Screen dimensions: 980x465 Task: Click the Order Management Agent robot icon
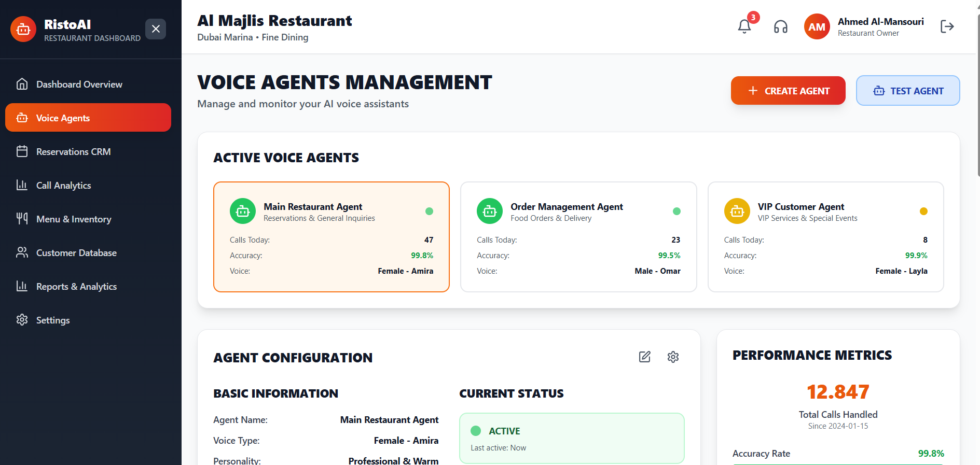489,211
